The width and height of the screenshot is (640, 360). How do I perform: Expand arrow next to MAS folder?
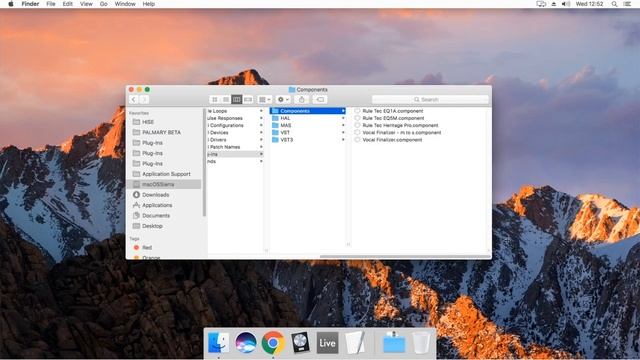pos(343,125)
